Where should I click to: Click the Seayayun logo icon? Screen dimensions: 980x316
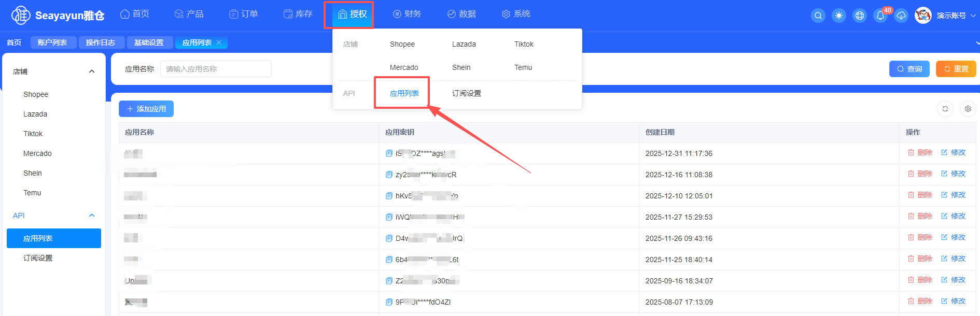[21, 15]
